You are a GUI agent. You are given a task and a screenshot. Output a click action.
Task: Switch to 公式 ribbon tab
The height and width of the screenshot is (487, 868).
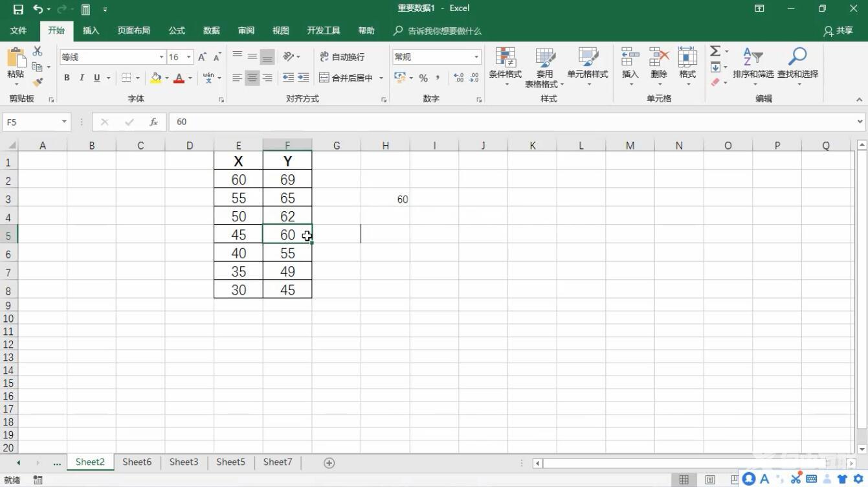click(177, 30)
